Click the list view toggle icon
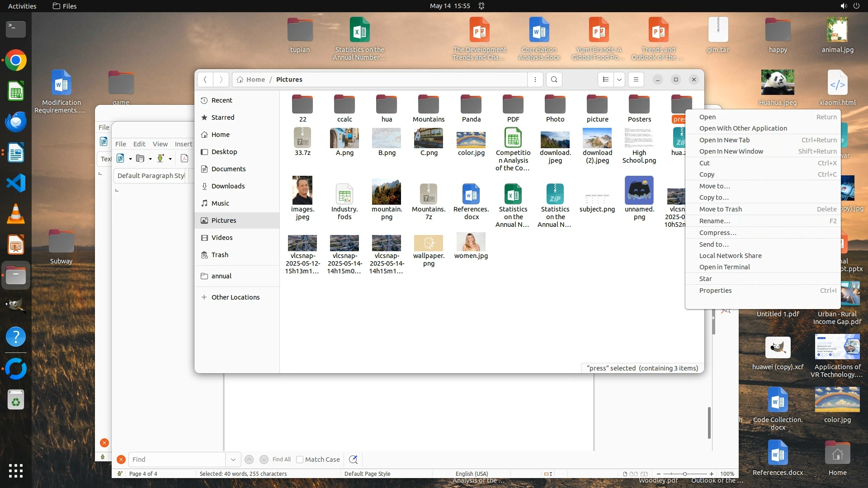The height and width of the screenshot is (488, 868). (606, 80)
